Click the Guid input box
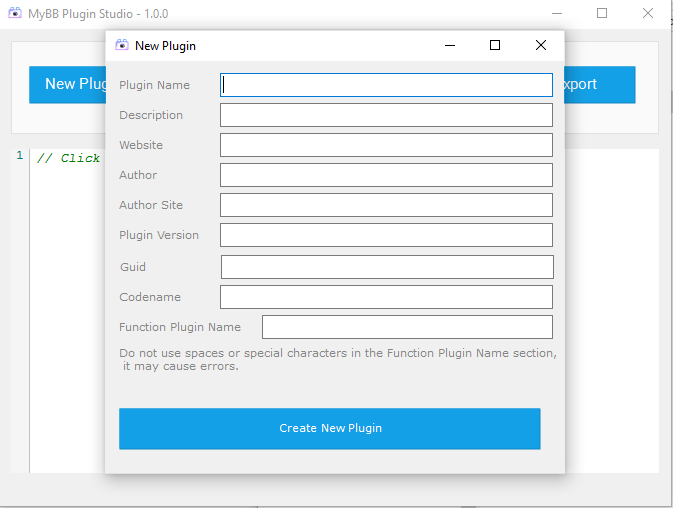Screen dimensions: 673x508 pyautogui.click(x=386, y=267)
